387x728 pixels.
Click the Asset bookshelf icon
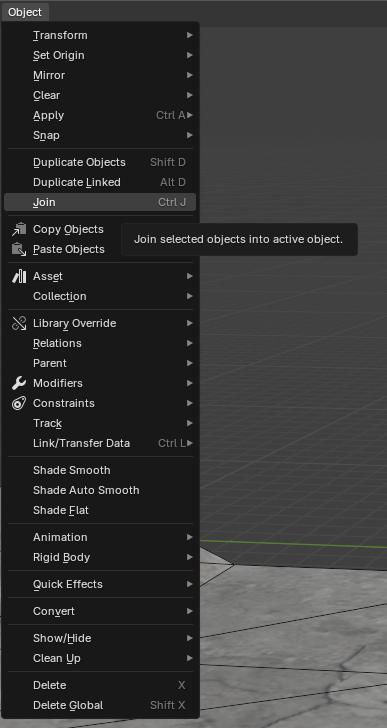tap(19, 276)
